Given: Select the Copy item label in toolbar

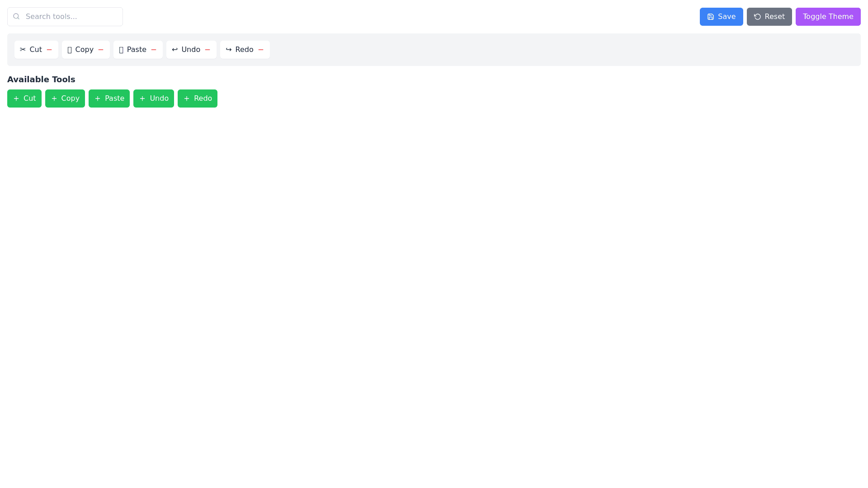Looking at the screenshot, I should (x=85, y=50).
